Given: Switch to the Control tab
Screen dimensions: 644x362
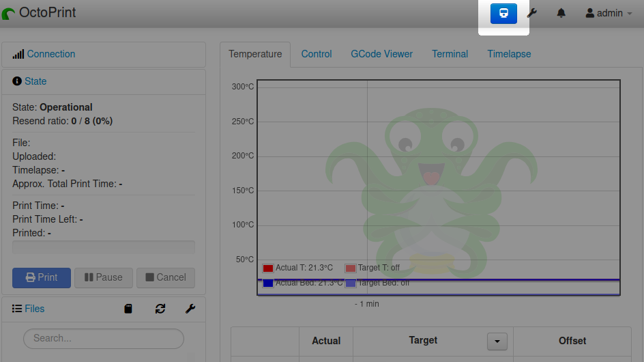Looking at the screenshot, I should coord(317,54).
